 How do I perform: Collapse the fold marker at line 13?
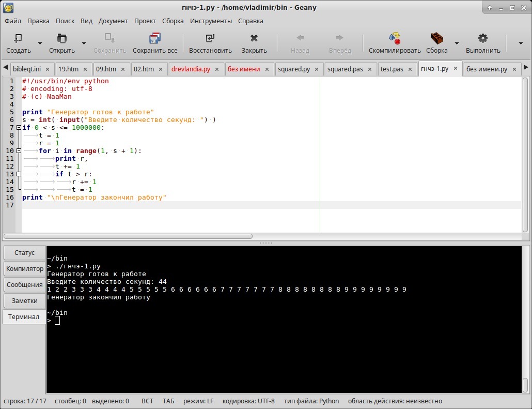coord(19,174)
